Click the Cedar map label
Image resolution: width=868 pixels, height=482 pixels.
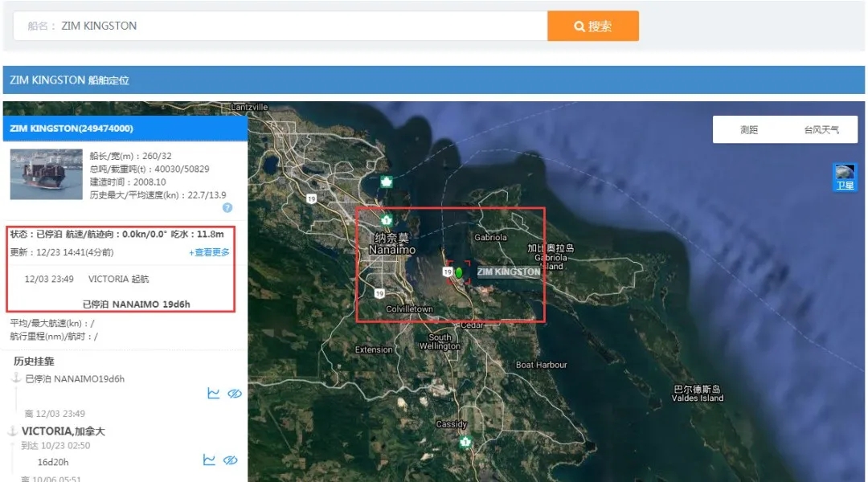point(472,325)
